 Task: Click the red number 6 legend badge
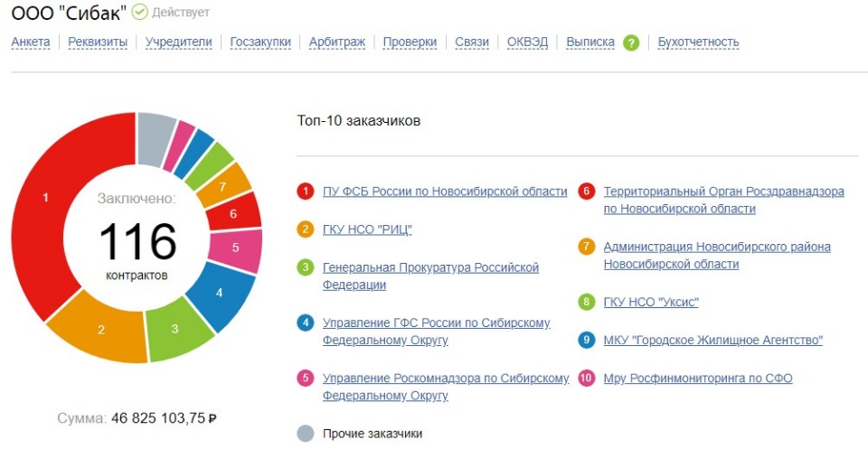click(586, 192)
